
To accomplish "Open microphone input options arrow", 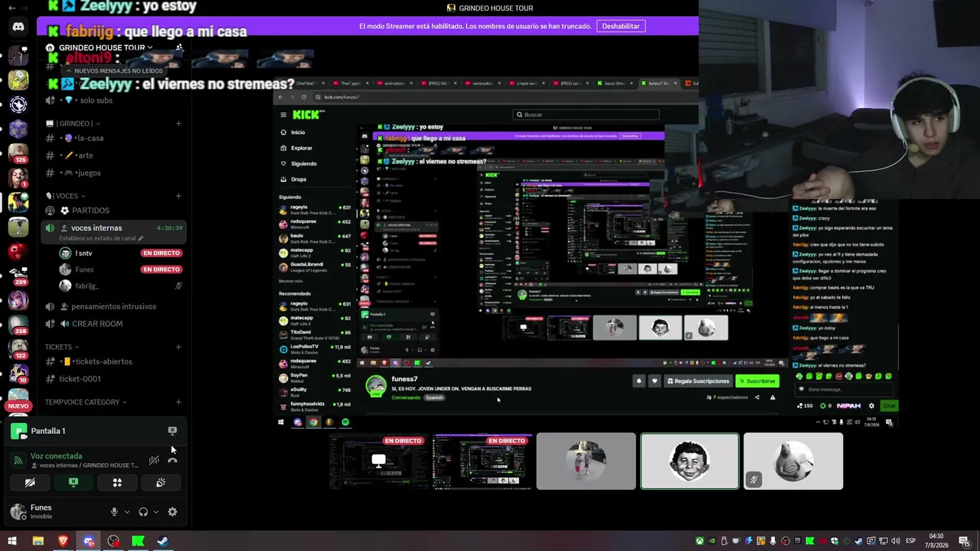I will click(x=126, y=512).
